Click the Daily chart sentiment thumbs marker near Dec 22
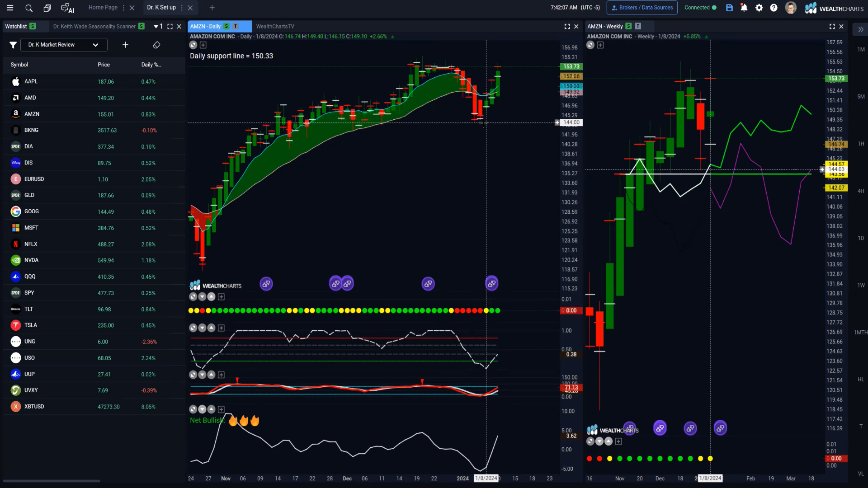This screenshot has height=488, width=868. point(428,283)
